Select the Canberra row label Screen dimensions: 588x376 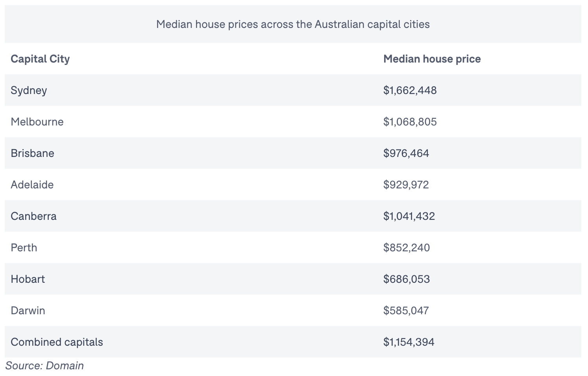(33, 216)
